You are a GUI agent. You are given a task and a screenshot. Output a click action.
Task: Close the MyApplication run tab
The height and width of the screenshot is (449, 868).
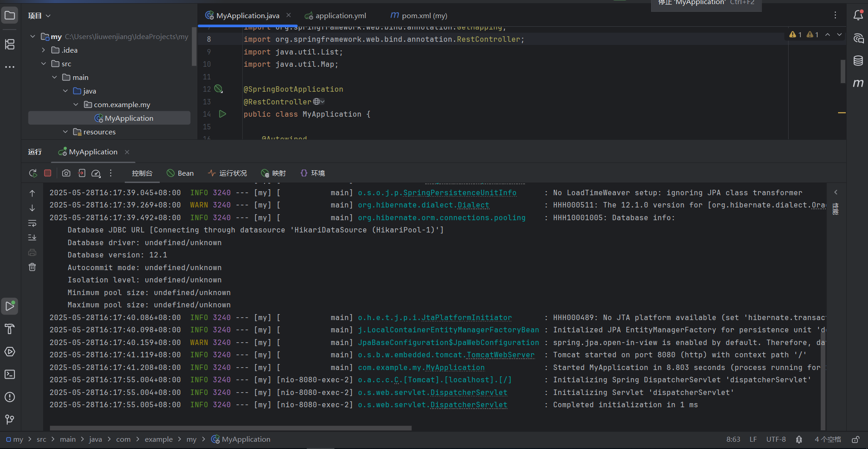[x=127, y=152]
